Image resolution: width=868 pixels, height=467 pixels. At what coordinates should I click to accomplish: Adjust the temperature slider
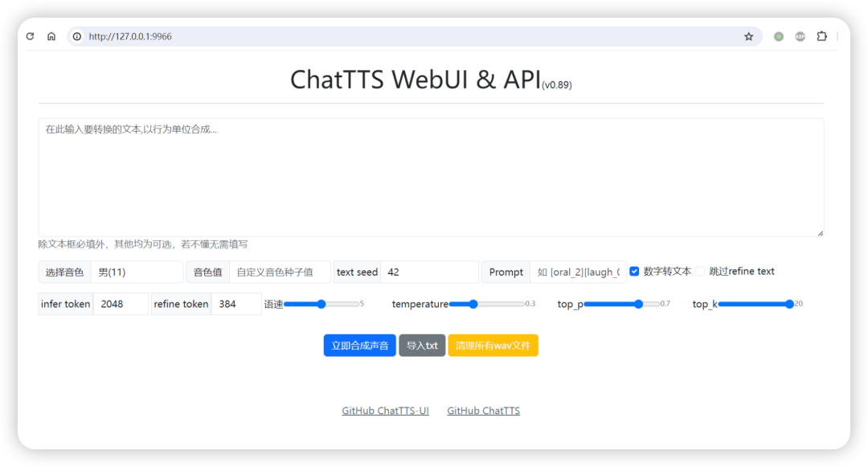(x=486, y=304)
